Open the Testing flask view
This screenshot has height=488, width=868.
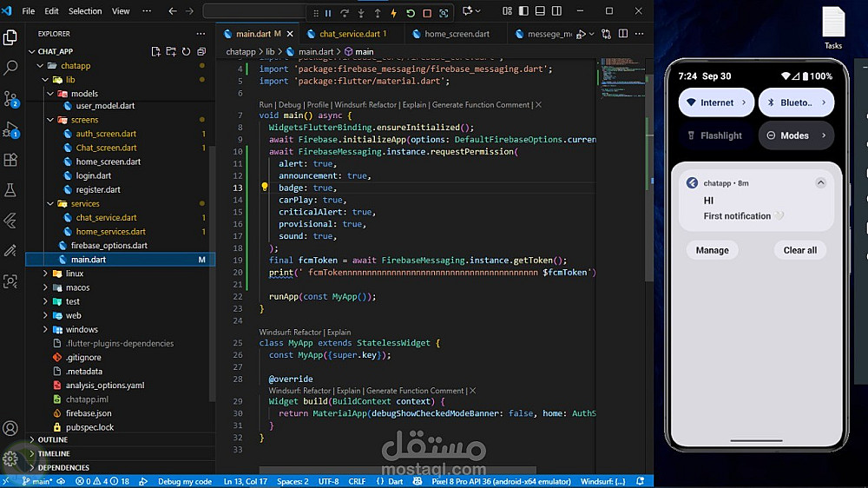pos(10,190)
